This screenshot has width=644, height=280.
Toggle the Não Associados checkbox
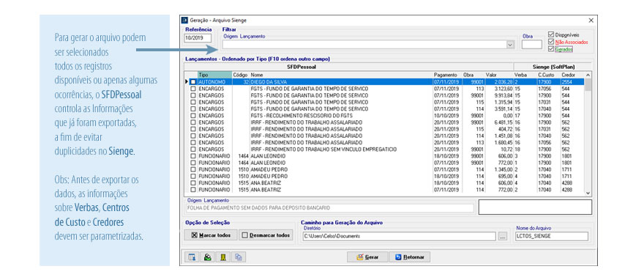551,42
